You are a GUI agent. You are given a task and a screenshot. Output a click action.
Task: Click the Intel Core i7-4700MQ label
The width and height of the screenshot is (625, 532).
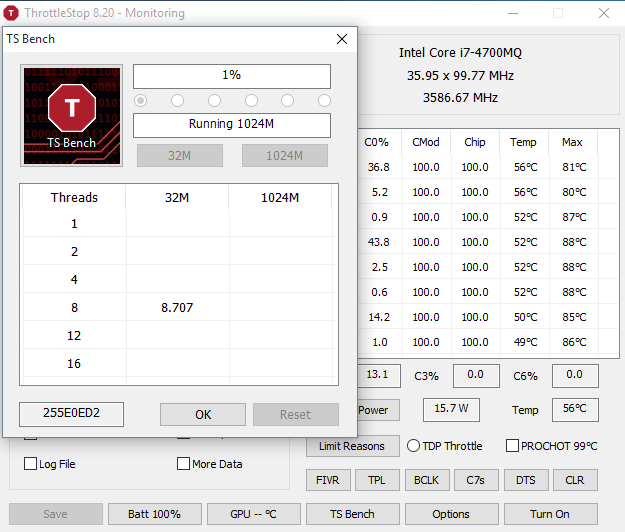point(460,53)
